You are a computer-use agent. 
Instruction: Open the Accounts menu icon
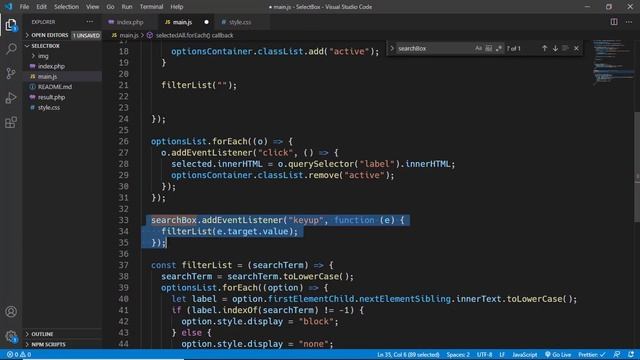tap(11, 311)
